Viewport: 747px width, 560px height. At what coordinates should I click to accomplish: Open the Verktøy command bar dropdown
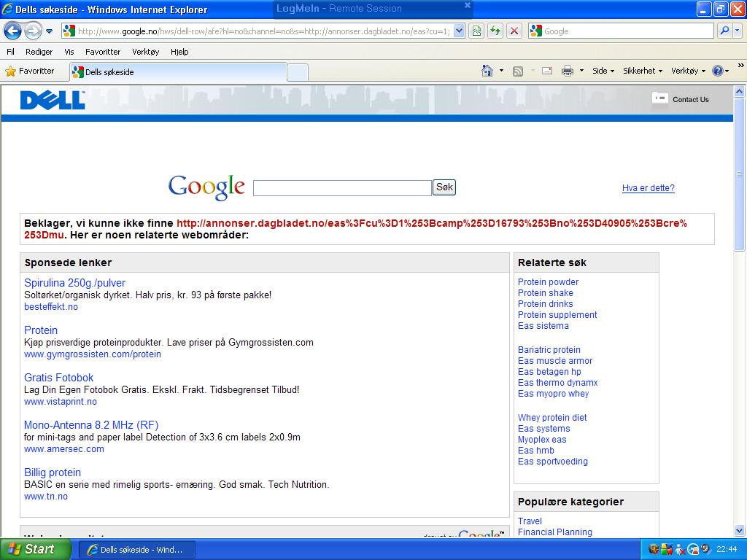pos(688,71)
